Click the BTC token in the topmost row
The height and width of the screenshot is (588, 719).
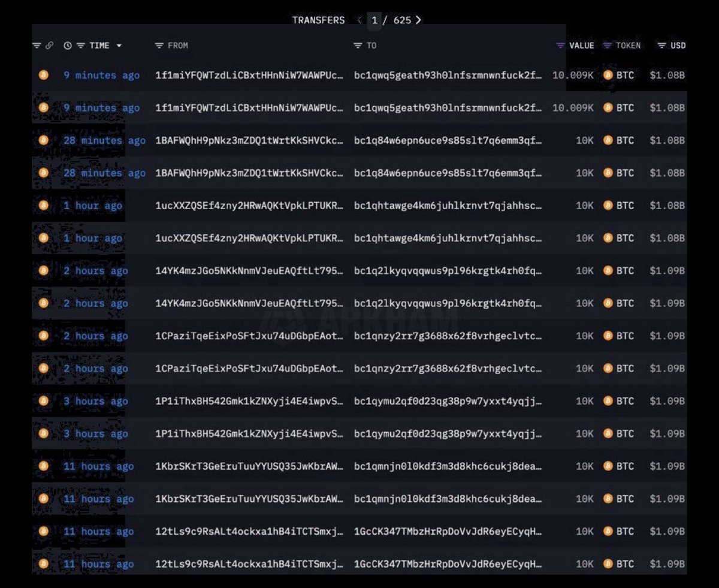tap(618, 76)
